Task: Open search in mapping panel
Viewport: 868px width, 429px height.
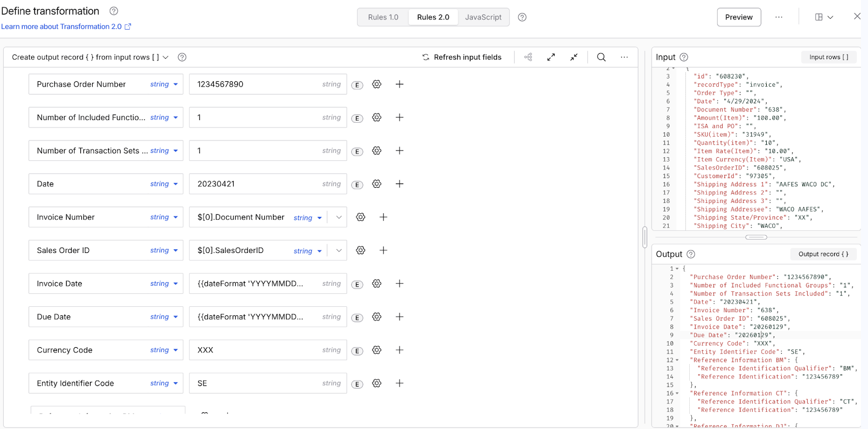Action: tap(601, 57)
